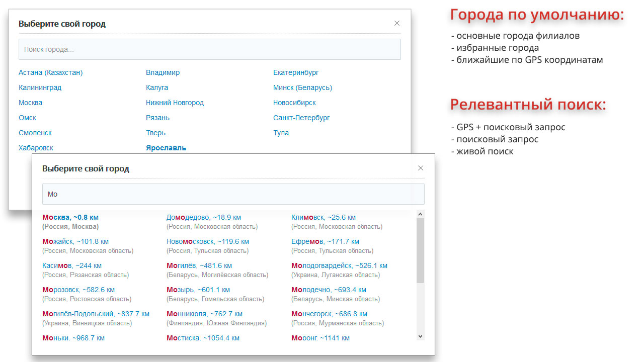Click Астана (Казахстан) in default cities

coord(50,72)
